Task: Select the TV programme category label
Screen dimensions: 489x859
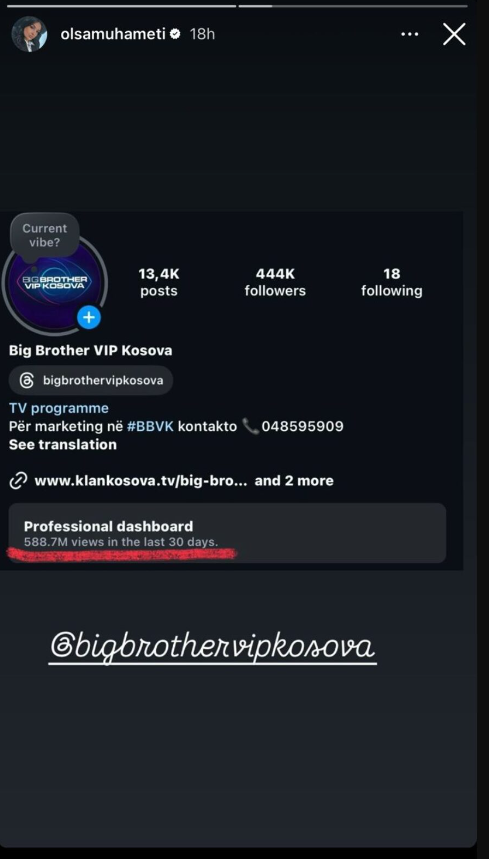Action: pyautogui.click(x=59, y=408)
